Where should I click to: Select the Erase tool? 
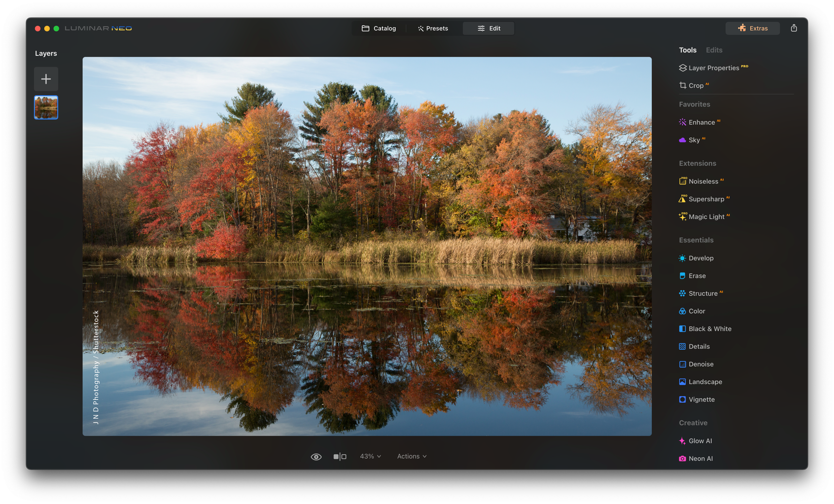696,276
